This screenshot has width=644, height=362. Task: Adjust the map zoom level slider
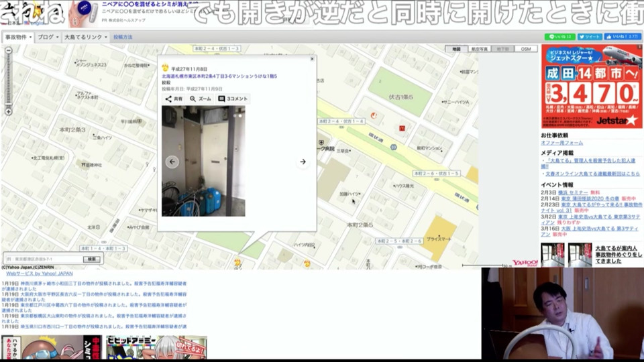point(8,81)
